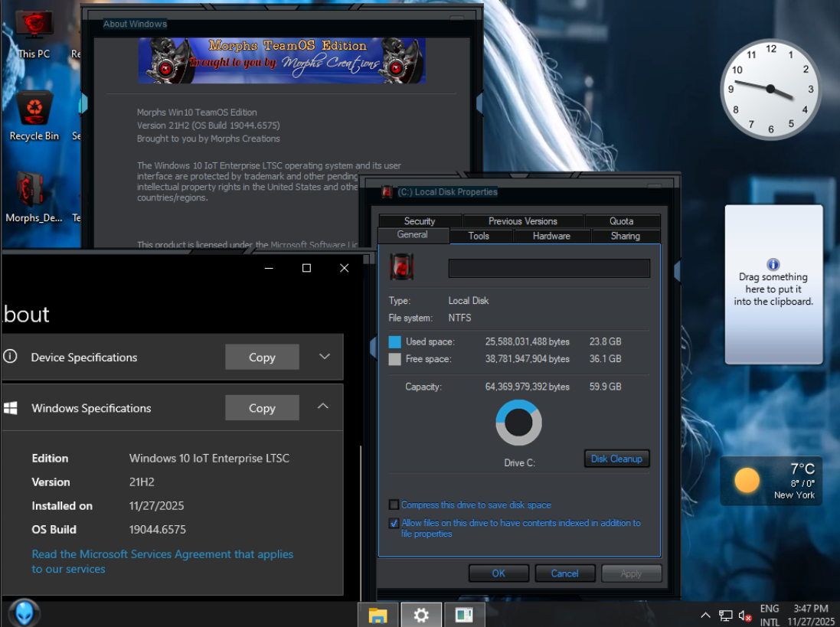
Task: Click the NTFS file system value
Action: (x=459, y=318)
